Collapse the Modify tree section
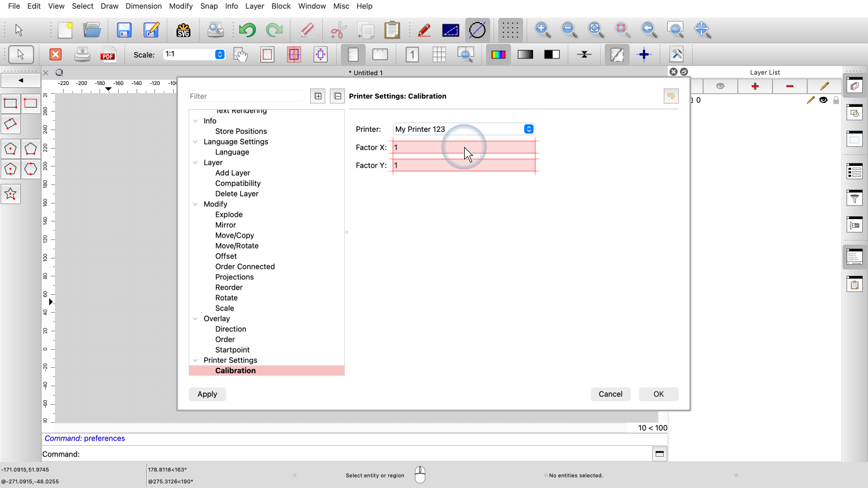Image resolution: width=868 pixels, height=488 pixels. (x=196, y=204)
